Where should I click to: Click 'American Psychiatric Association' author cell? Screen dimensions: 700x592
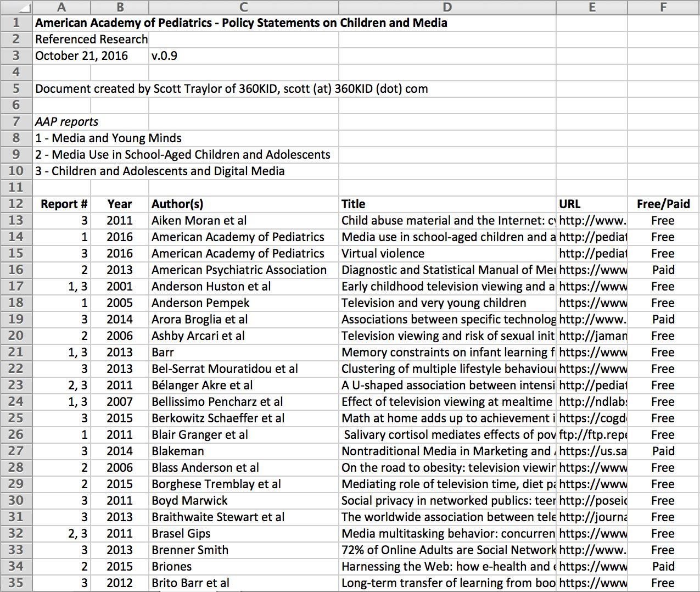pyautogui.click(x=244, y=270)
